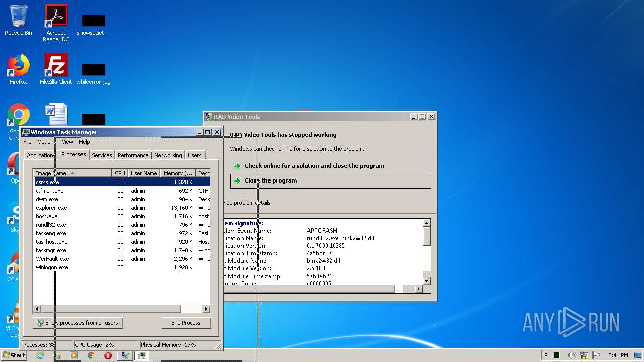
Task: Open the volume speaker tray icon
Action: 572,355
